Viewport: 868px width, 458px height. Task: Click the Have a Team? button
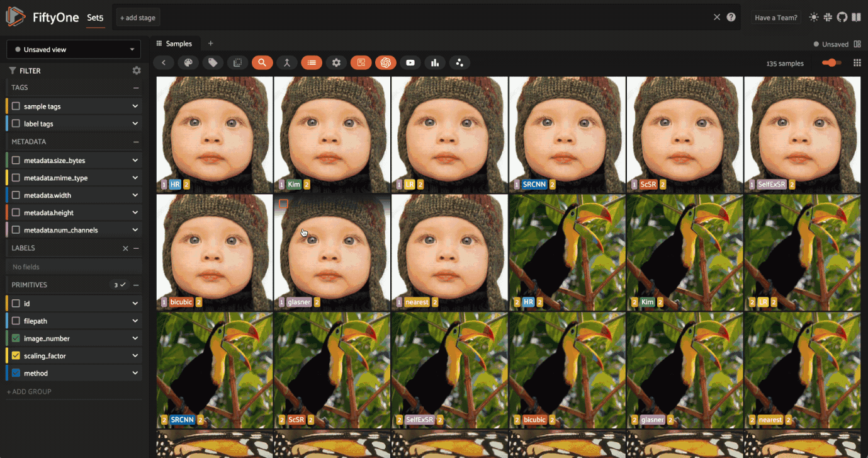tap(776, 18)
